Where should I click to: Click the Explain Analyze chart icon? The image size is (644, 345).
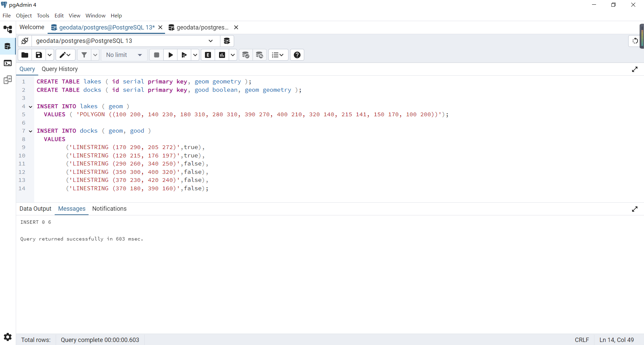[x=222, y=55]
